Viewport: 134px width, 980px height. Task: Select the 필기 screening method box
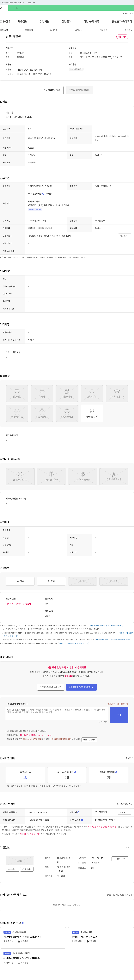[82, 581]
